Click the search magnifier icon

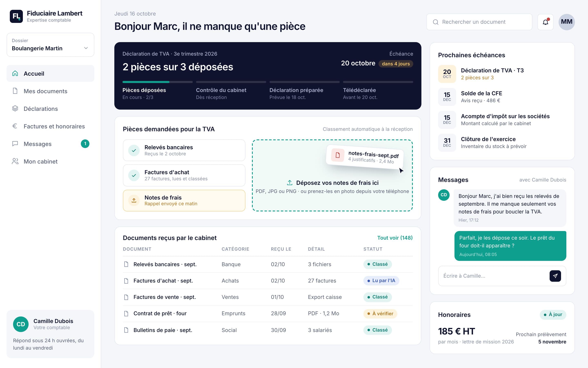436,22
